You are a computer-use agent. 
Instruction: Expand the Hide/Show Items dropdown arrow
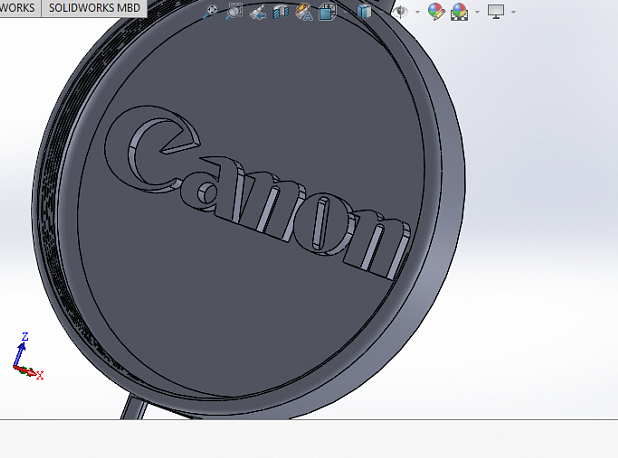coord(416,12)
